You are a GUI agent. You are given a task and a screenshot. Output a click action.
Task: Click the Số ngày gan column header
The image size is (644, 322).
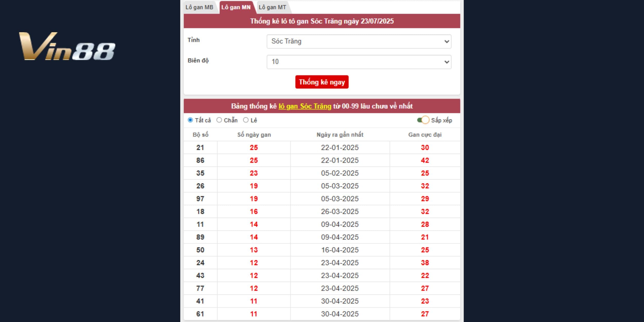click(x=254, y=135)
